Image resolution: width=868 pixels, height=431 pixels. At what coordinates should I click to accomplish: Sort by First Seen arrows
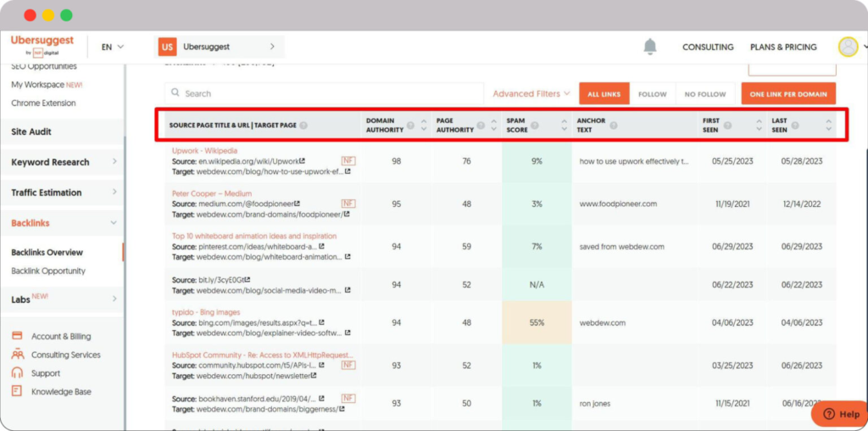(x=759, y=126)
